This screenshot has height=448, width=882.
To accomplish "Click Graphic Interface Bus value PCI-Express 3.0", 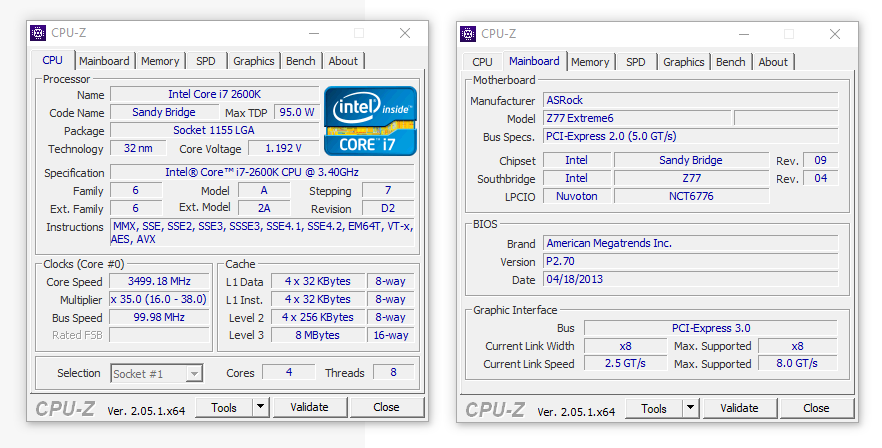I will point(711,328).
